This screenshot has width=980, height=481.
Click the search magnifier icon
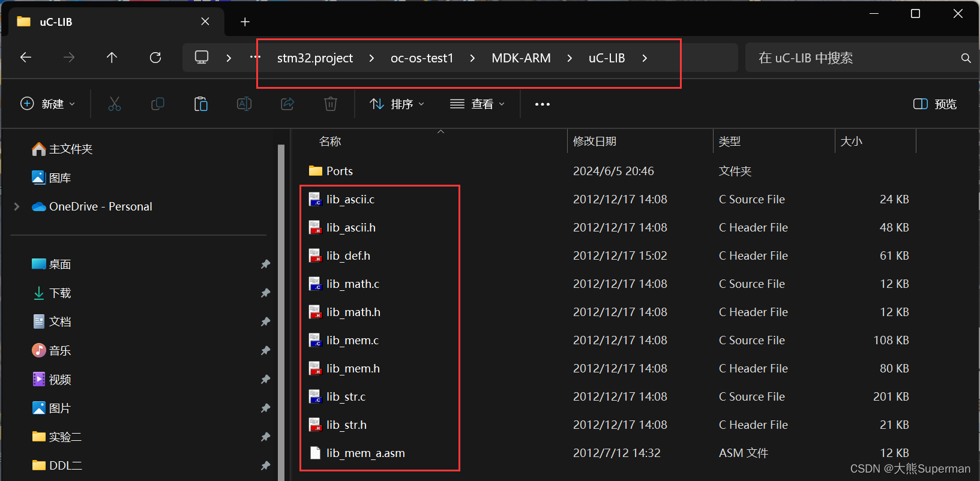tap(966, 58)
